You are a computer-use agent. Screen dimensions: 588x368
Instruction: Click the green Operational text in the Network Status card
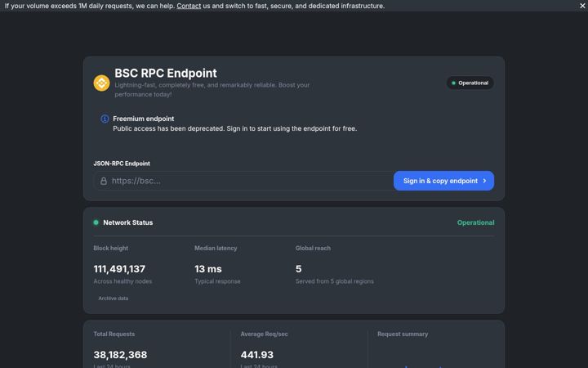pos(475,222)
